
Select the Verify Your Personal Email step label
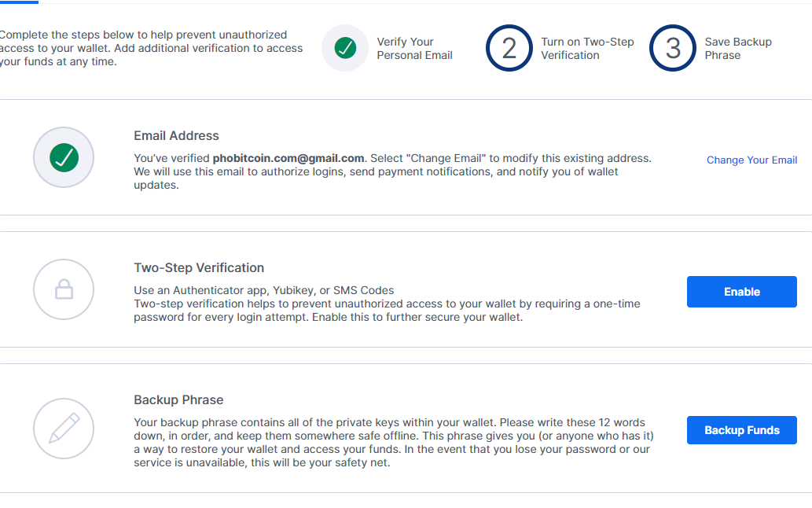(x=414, y=49)
